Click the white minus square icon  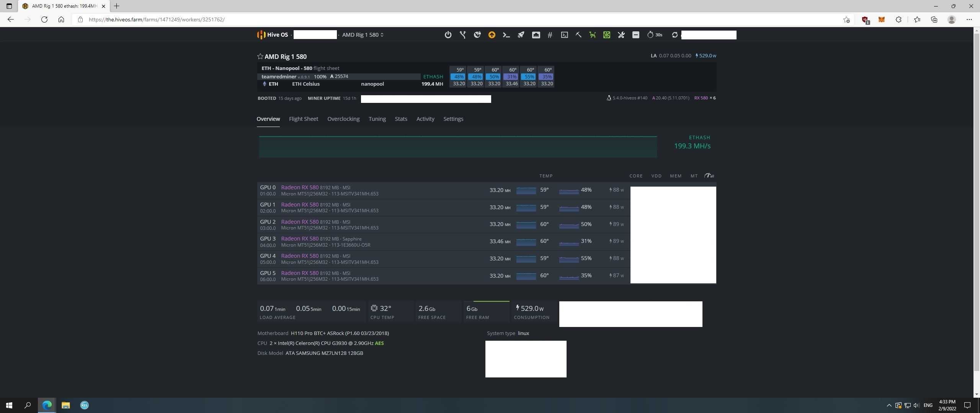pyautogui.click(x=635, y=35)
